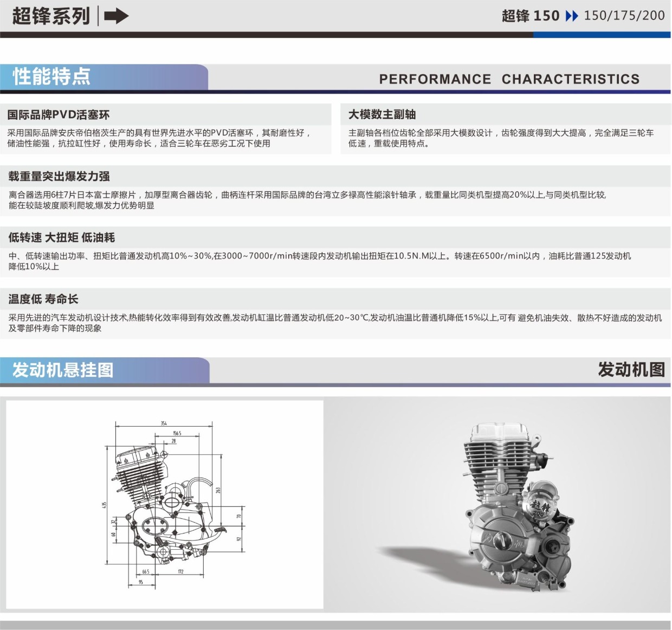Image resolution: width=672 pixels, height=630 pixels.
Task: Click the 载重量突出爆发力强 heading
Action: coord(59,176)
